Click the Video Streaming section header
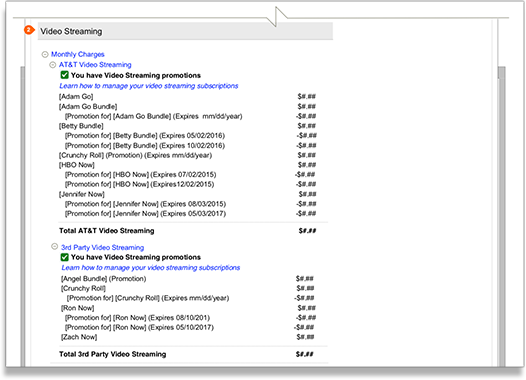Screen dimensions: 526x380 (185, 31)
